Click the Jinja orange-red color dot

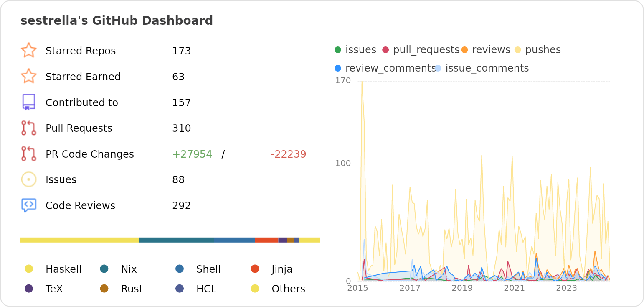click(x=255, y=269)
